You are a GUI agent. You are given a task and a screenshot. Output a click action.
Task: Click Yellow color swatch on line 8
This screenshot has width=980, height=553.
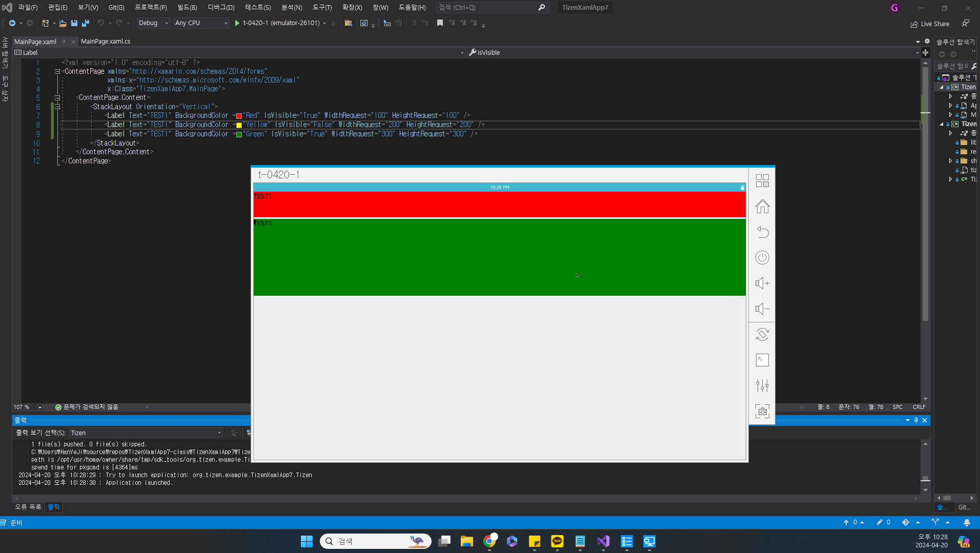coord(239,125)
